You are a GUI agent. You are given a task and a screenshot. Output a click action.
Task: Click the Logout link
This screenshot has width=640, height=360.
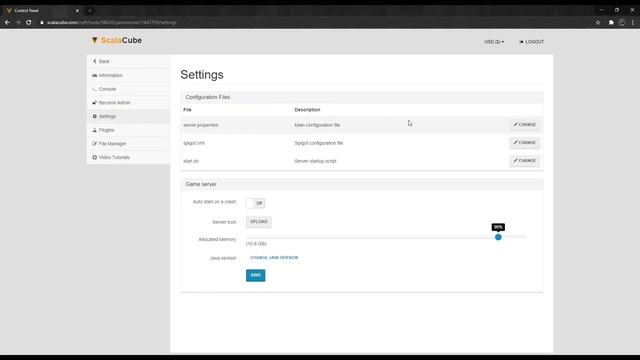pos(531,42)
